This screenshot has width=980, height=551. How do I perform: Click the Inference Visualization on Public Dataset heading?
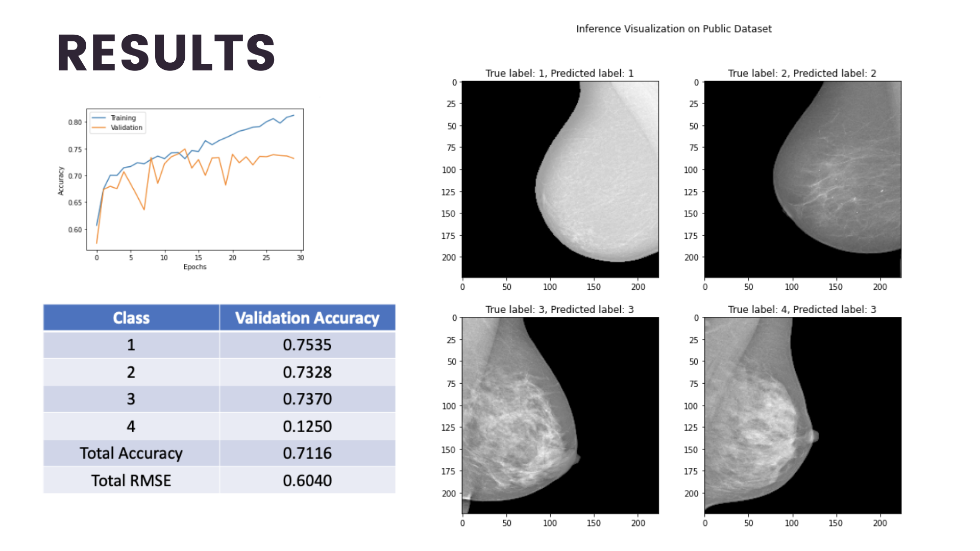click(674, 29)
